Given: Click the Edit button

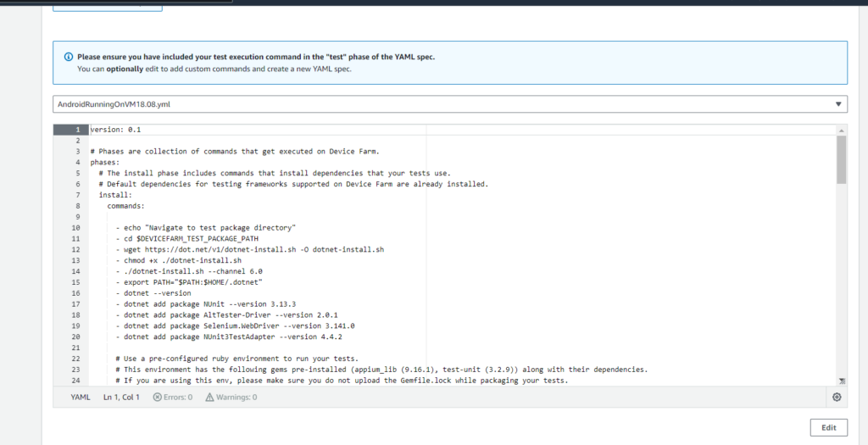Looking at the screenshot, I should (829, 427).
